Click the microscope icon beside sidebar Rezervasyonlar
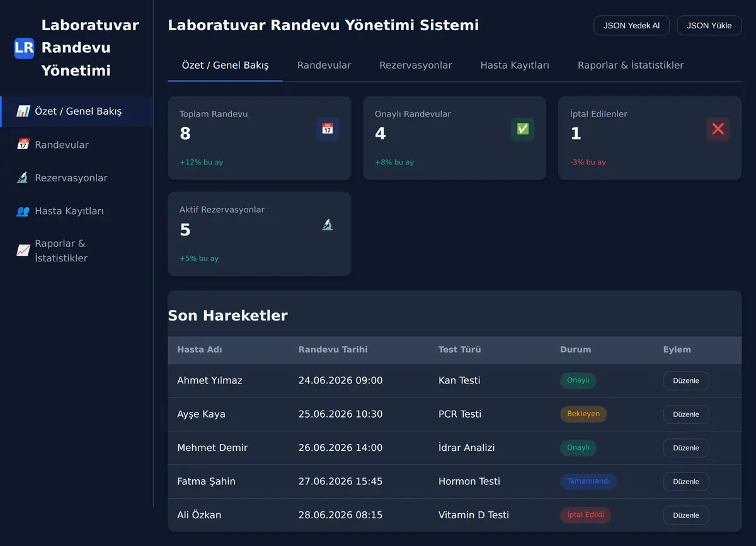 coord(23,178)
